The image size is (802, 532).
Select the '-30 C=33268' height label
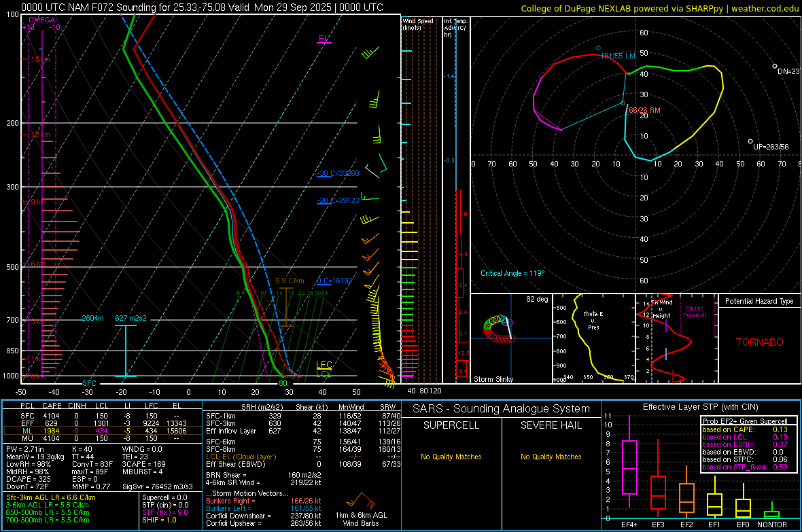(x=338, y=173)
